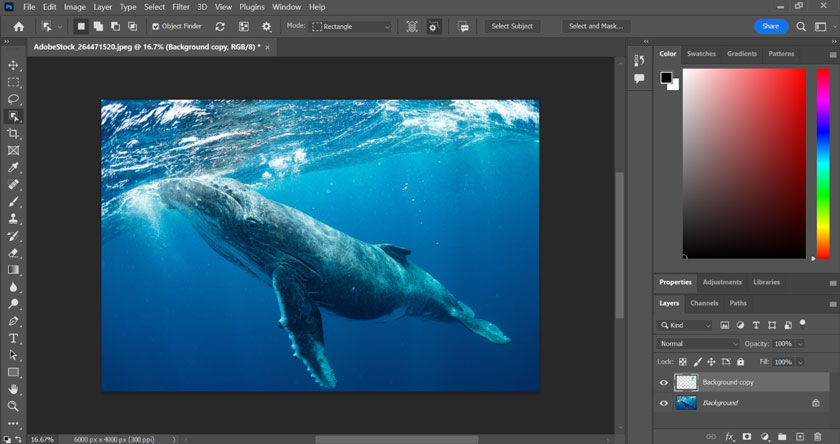Toggle visibility of the Background layer
The image size is (840, 444).
point(664,403)
